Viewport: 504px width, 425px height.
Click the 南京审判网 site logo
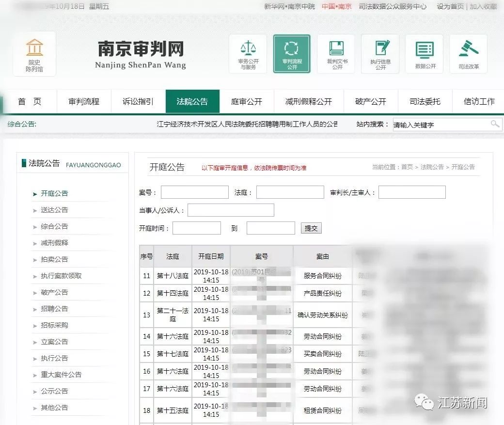click(141, 54)
